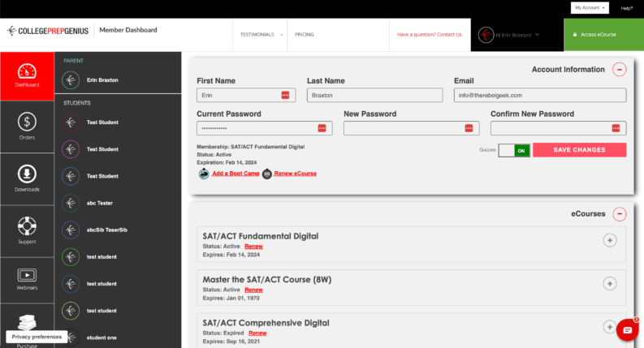Click user avatar beside Hi Erin Braxton
Image resolution: width=644 pixels, height=348 pixels.
pos(486,35)
